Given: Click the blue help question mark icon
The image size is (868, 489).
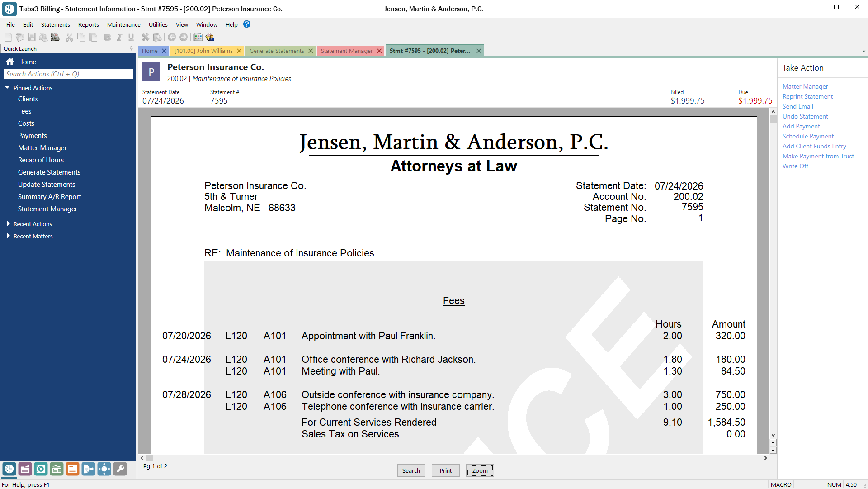Looking at the screenshot, I should point(247,24).
